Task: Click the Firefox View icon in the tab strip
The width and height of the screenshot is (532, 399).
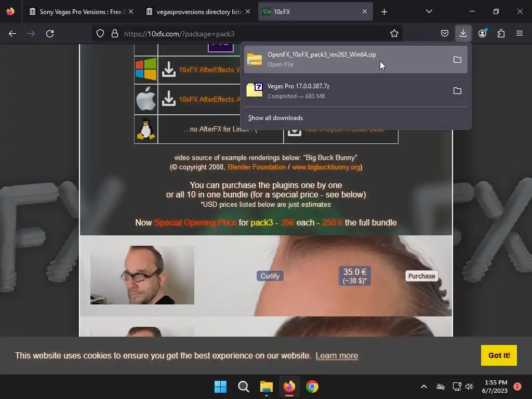Action: [10, 11]
